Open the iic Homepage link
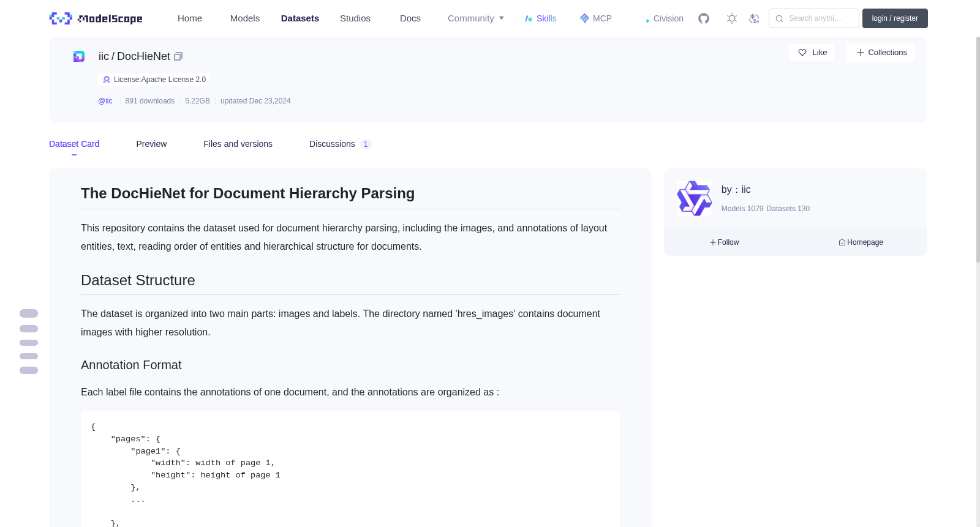 [x=861, y=242]
